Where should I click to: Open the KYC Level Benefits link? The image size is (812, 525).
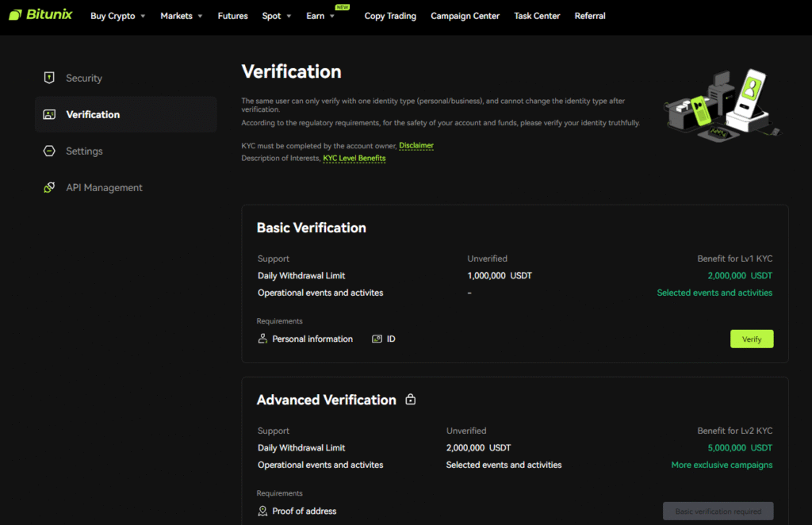coord(354,158)
